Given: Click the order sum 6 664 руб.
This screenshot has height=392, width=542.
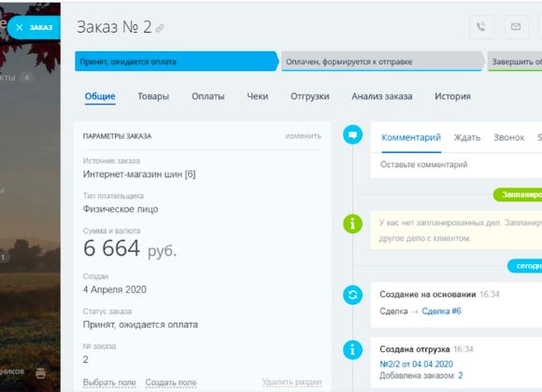Looking at the screenshot, I should coord(130,248).
